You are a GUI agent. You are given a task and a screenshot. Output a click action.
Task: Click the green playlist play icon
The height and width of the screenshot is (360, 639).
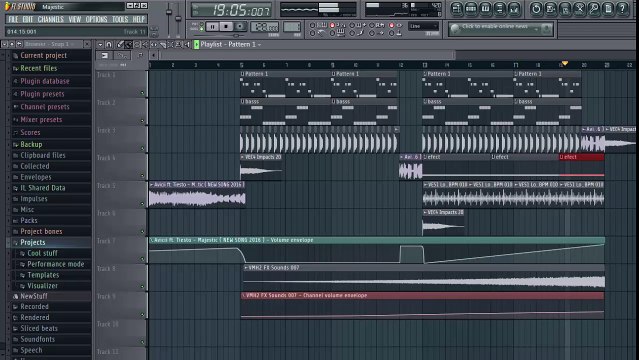click(x=196, y=44)
